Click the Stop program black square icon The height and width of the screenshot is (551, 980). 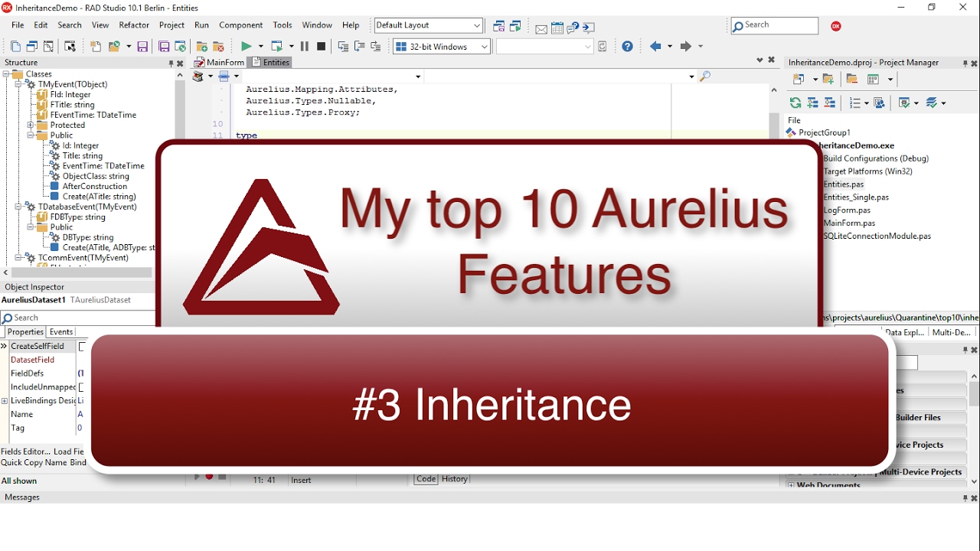click(x=321, y=47)
